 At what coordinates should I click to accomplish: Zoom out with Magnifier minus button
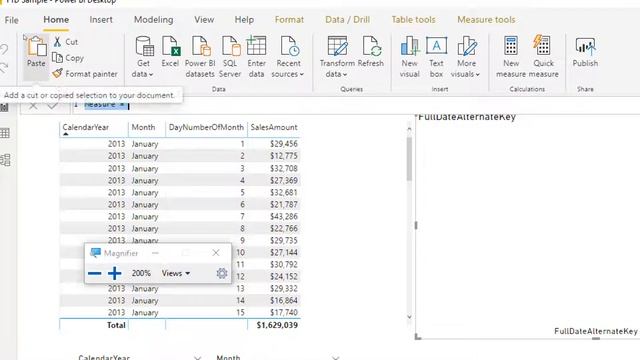click(95, 273)
